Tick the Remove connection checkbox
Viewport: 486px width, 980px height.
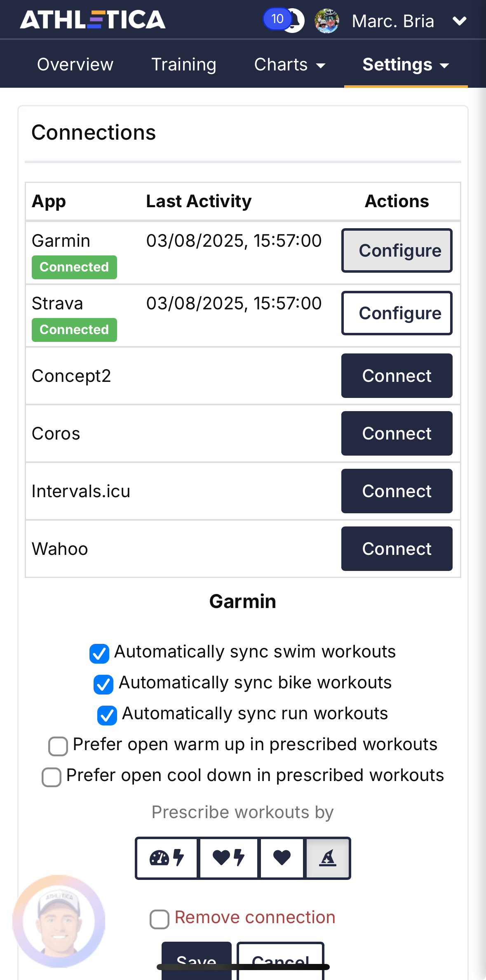[160, 919]
